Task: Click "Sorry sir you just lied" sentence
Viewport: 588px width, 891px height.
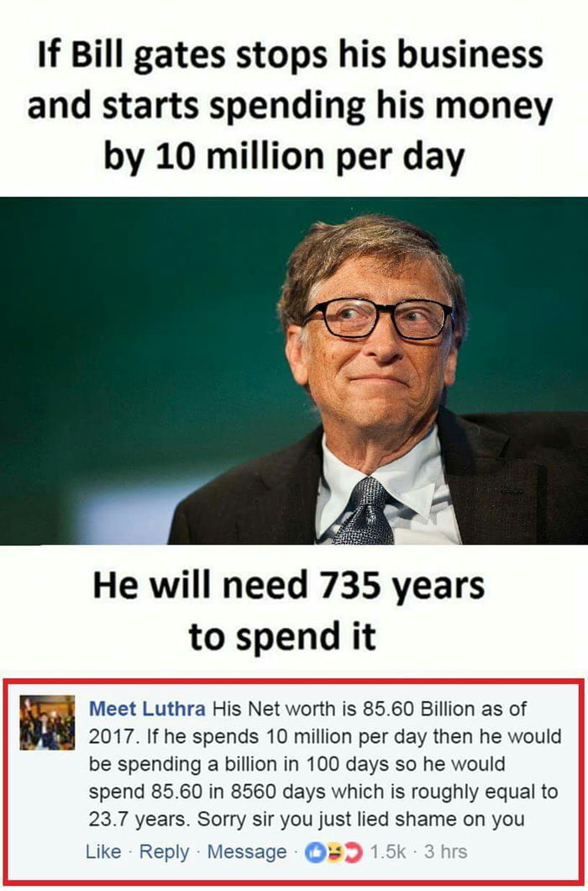Action: tap(318, 820)
